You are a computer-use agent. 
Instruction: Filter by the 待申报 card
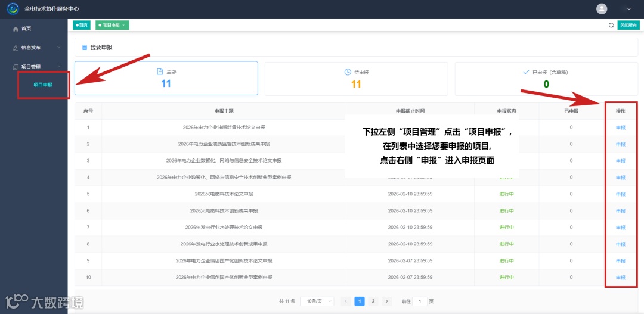coord(356,78)
